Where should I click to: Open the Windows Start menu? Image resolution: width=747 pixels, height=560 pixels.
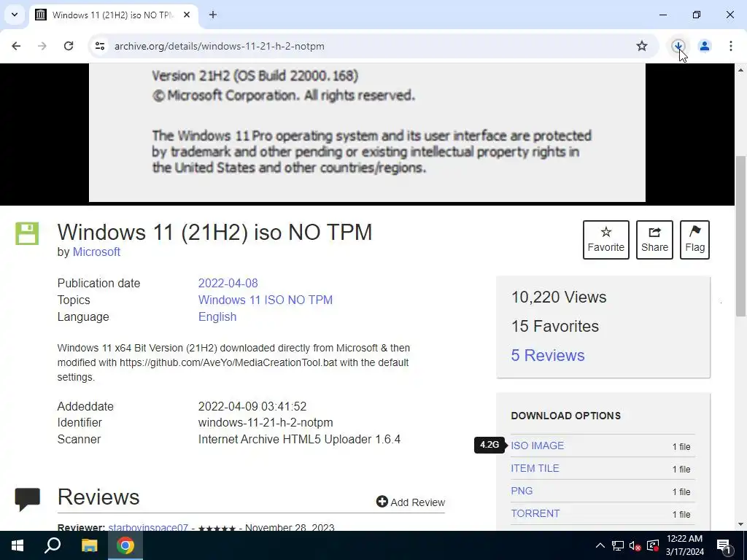point(18,545)
